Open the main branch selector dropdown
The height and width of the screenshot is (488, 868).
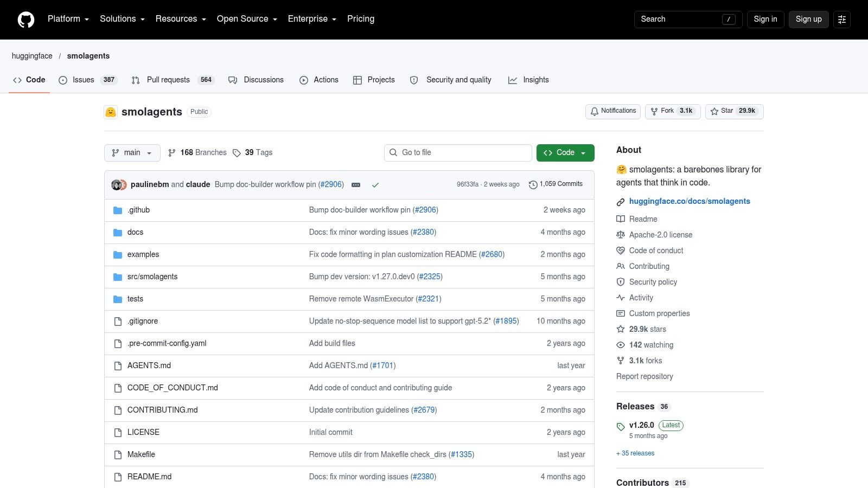tap(132, 153)
